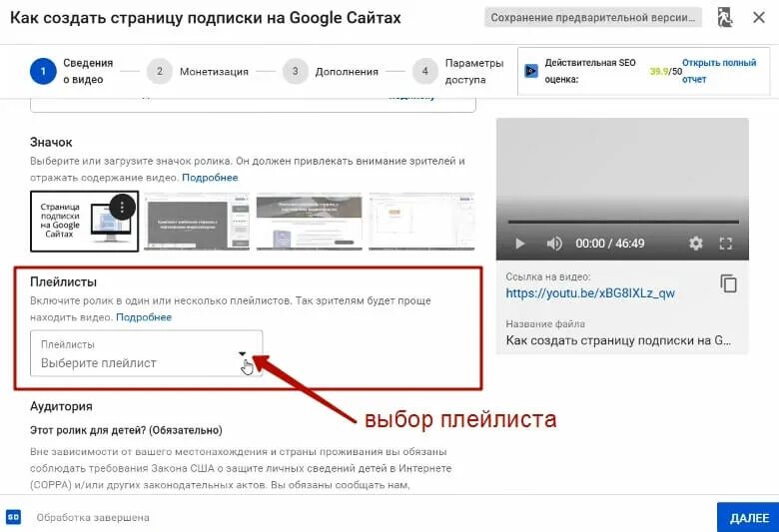Click the vidIQ SEO score icon
The width and height of the screenshot is (779, 532).
click(531, 71)
